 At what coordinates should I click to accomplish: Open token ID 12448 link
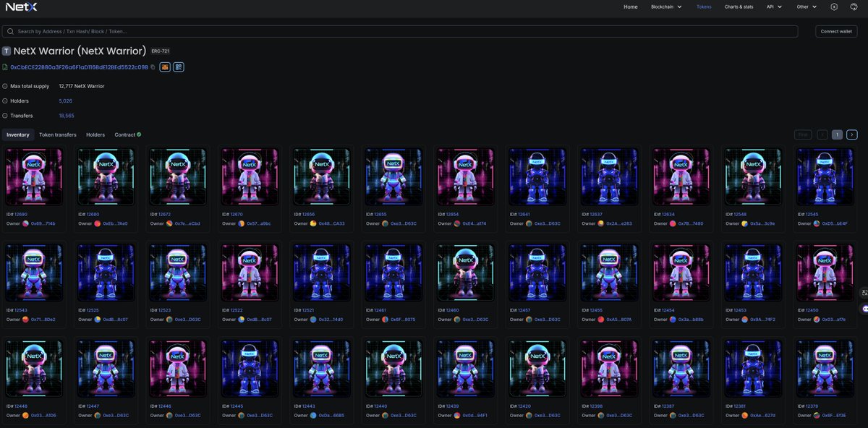coord(21,406)
